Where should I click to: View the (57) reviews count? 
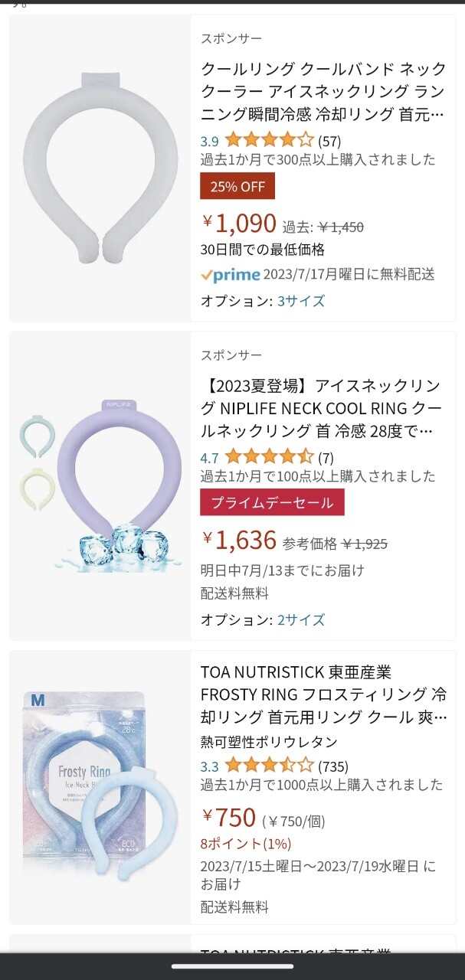(x=329, y=141)
